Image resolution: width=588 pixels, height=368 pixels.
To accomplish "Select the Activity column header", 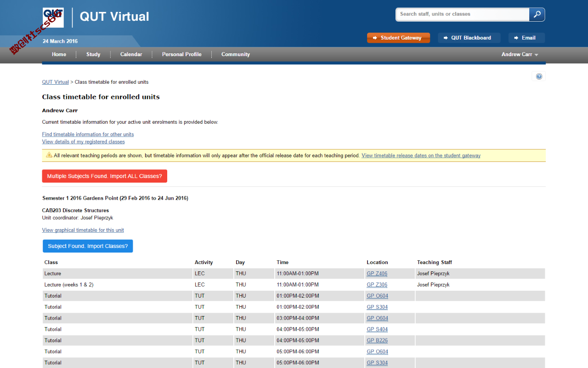I will tap(204, 262).
